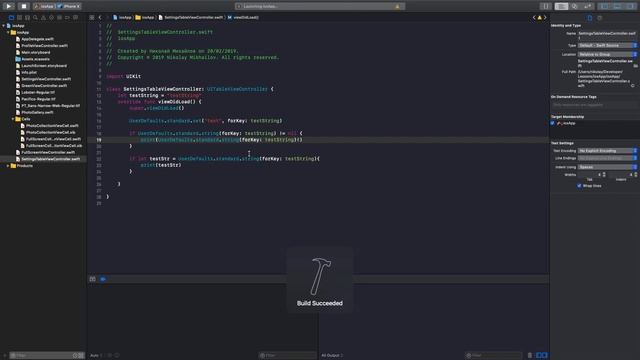Show the Project navigator
Image resolution: width=640 pixels, height=360 pixels.
coord(11,18)
